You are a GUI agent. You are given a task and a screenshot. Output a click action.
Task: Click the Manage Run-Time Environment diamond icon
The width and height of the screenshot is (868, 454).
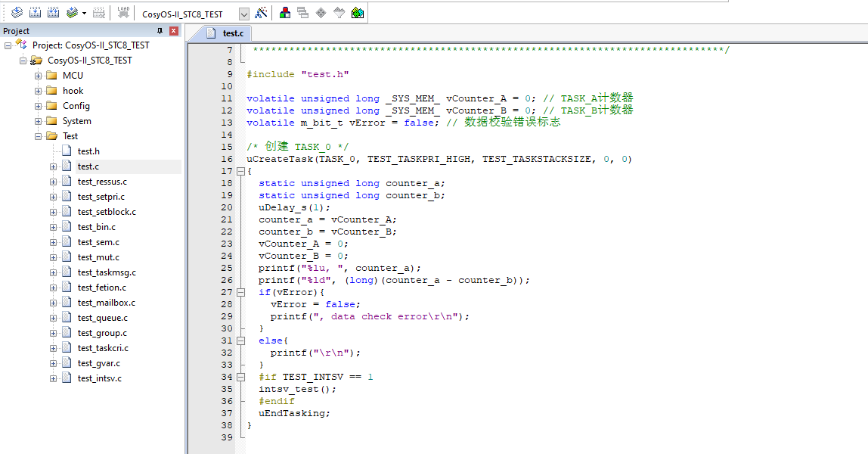click(x=321, y=12)
